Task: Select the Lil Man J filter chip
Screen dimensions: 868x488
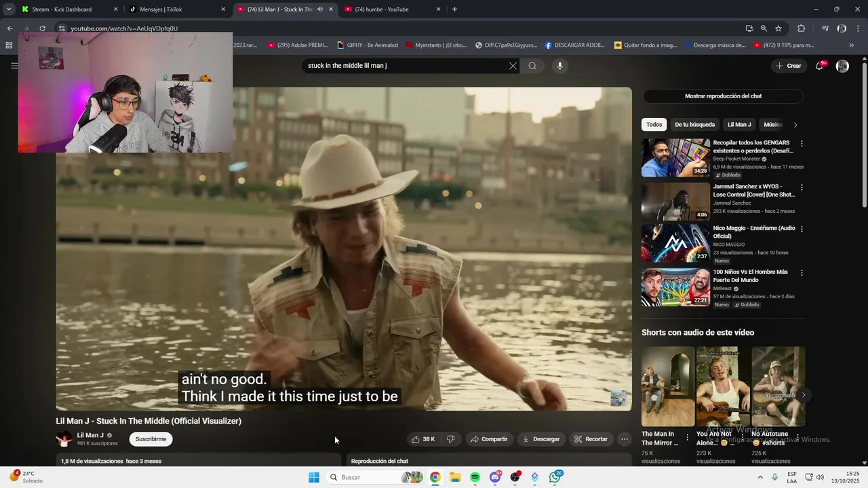Action: 739,125
